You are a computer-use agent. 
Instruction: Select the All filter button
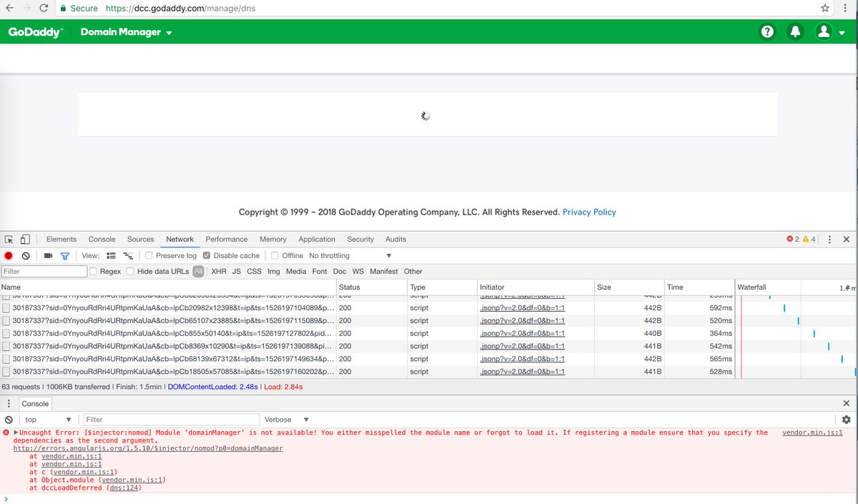click(x=198, y=271)
